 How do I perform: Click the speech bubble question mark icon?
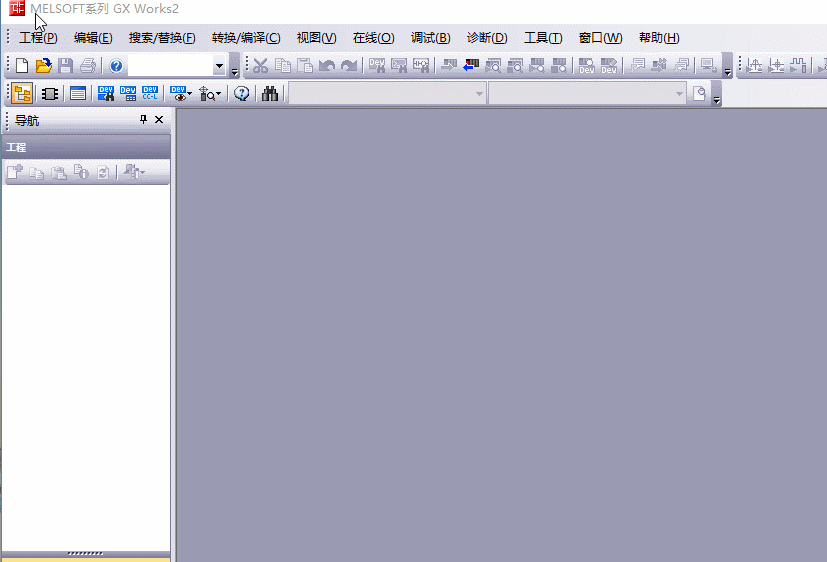(x=242, y=94)
